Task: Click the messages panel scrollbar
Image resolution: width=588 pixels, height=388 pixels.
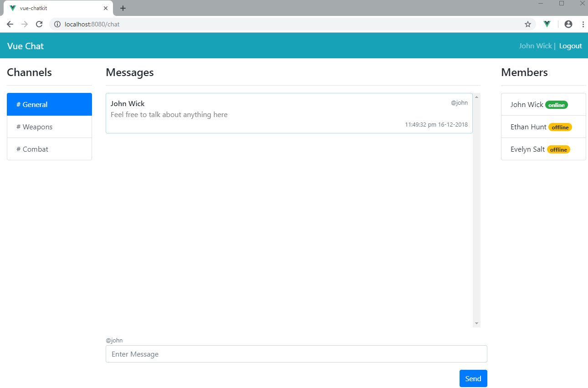Action: pos(476,209)
